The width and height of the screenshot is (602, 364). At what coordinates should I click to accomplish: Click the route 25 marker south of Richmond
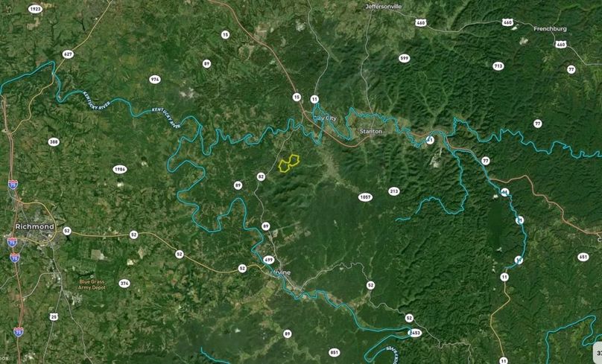(x=54, y=316)
